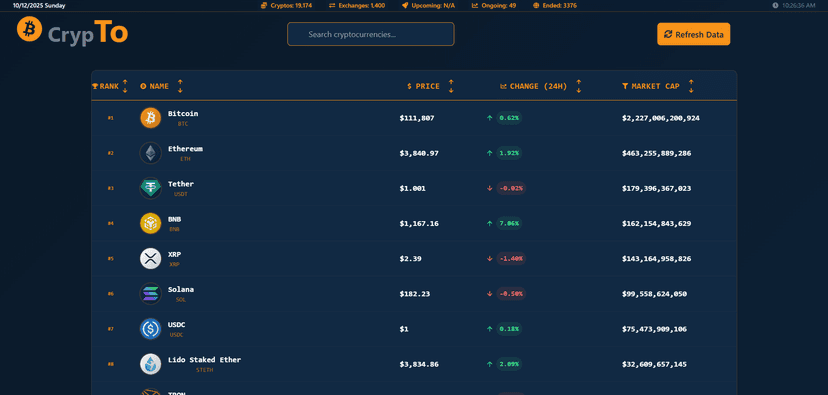The image size is (828, 395).
Task: Click market cap $2,227,006,200,924
Action: [661, 118]
